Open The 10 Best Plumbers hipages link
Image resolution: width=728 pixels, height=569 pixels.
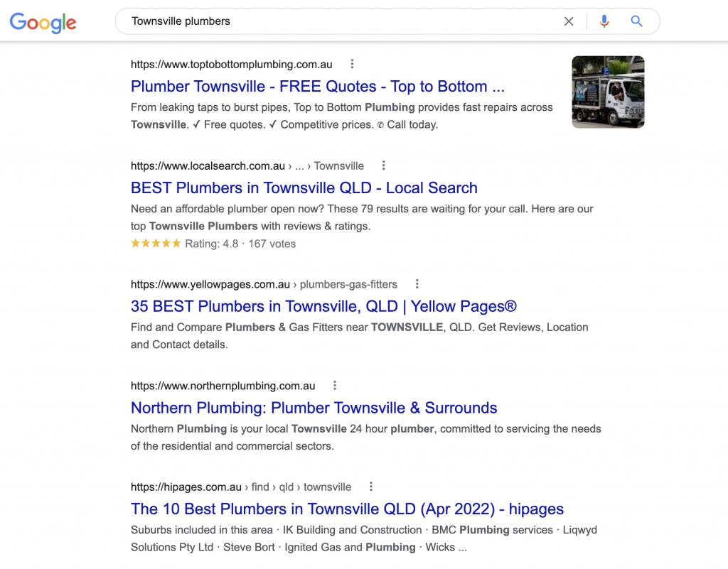347,509
